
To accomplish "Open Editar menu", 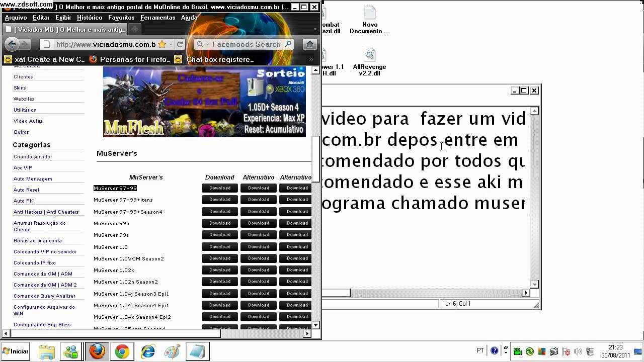I will point(41,18).
